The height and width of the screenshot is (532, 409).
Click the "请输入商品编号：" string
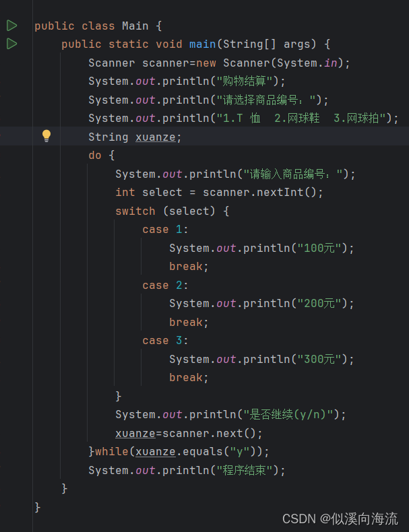[x=293, y=174]
